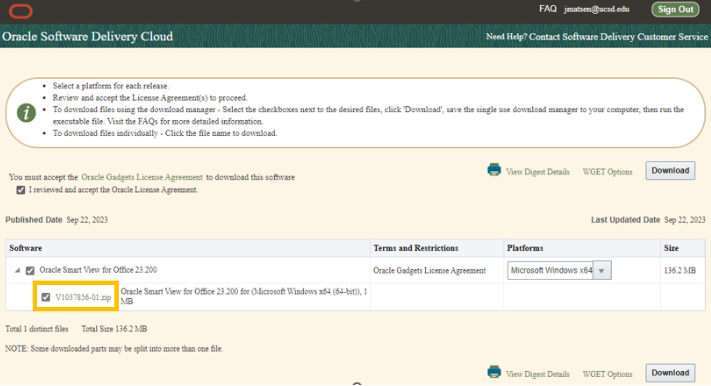711x386 pixels.
Task: Click the green info icon
Action: [x=26, y=112]
